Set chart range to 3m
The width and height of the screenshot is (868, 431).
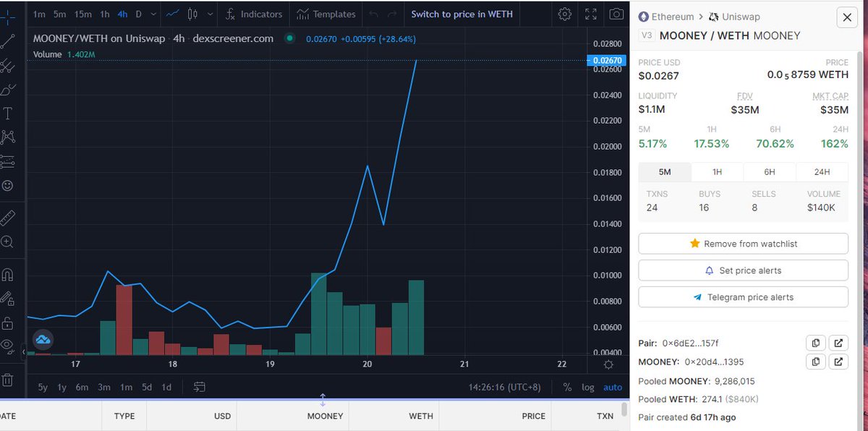click(x=104, y=387)
